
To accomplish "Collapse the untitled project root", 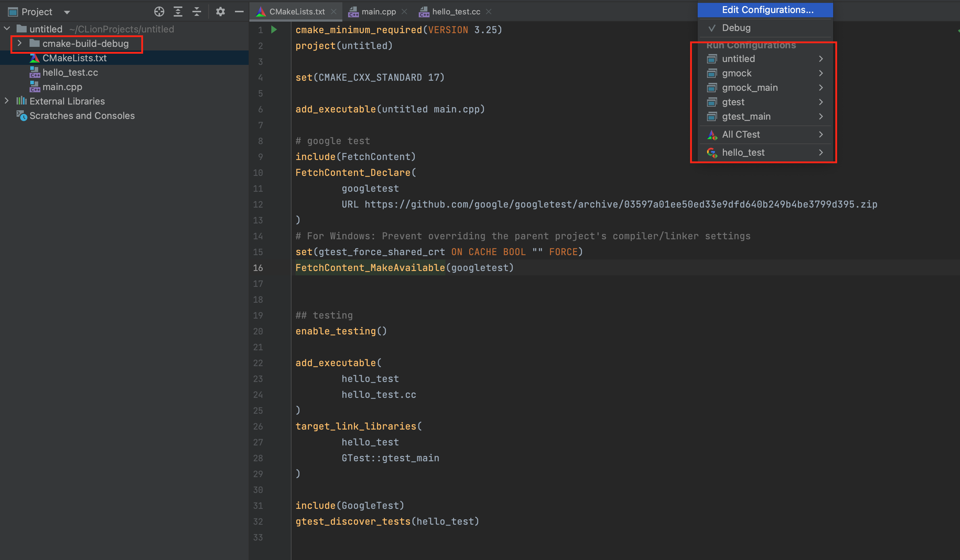I will click(x=6, y=28).
